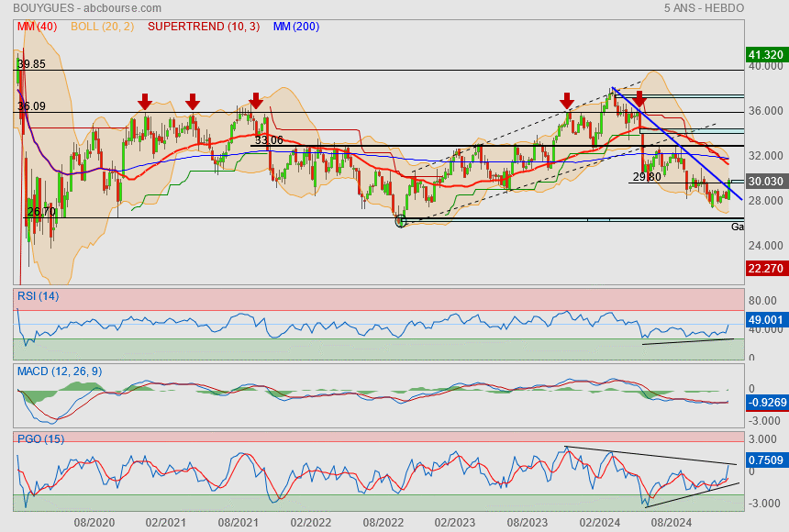Click the 02/2022 date label

tap(310, 523)
